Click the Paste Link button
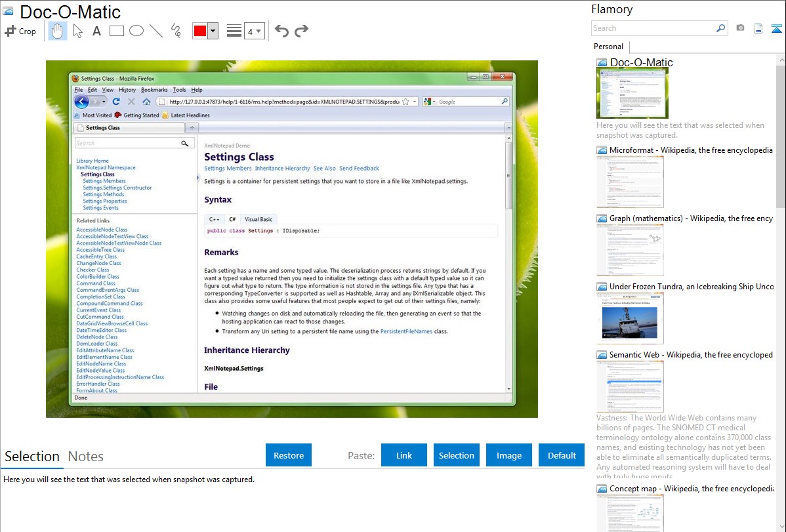Viewport: 786px width, 532px height. [404, 455]
